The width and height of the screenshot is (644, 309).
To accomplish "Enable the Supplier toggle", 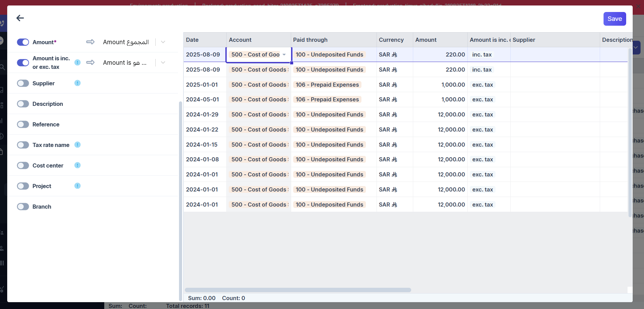I will point(23,83).
